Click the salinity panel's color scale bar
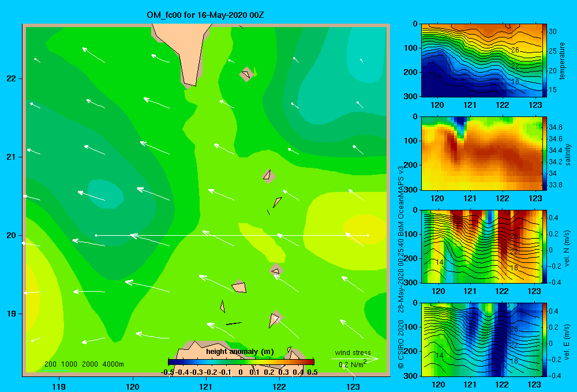The width and height of the screenshot is (577, 392). pos(545,153)
